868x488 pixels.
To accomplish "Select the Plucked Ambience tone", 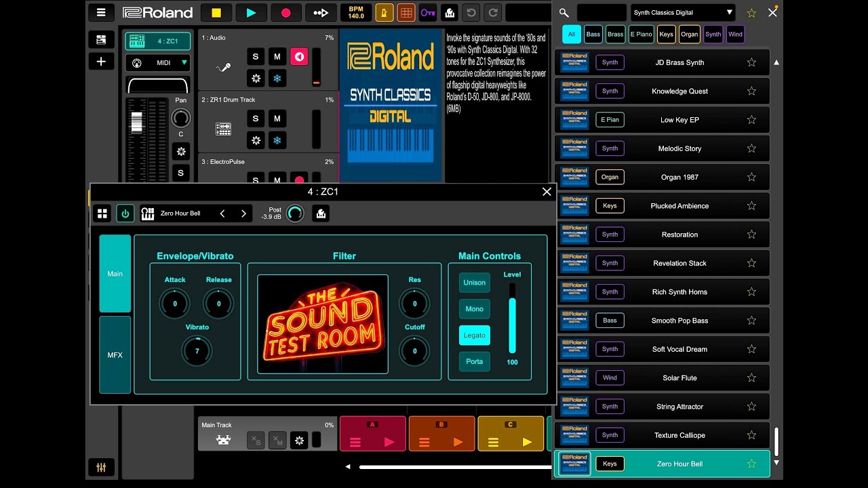I will (662, 206).
